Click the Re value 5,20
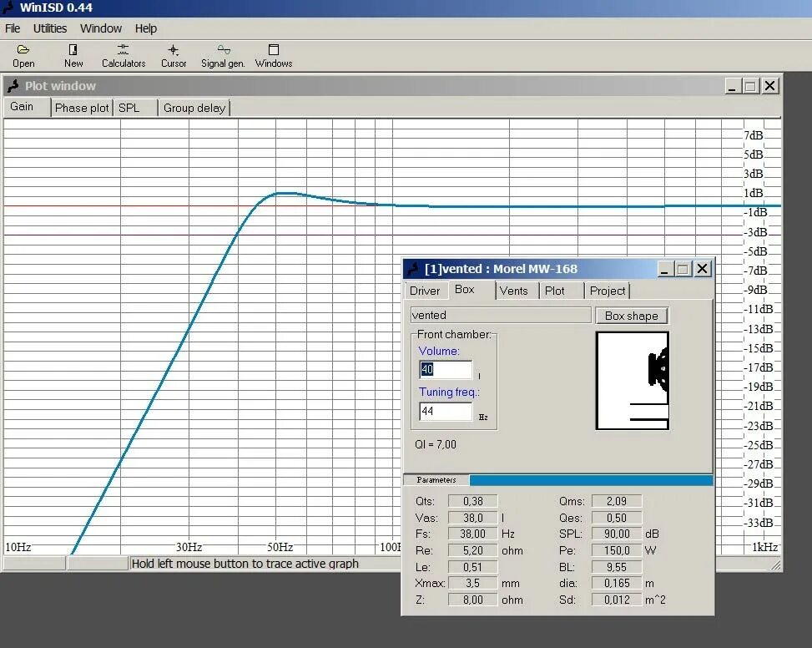Screen dimensions: 812x648 (x=473, y=550)
